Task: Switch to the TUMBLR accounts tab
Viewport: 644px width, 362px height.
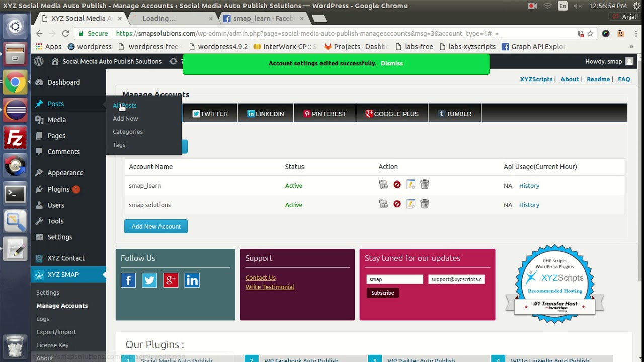Action: coord(455,114)
